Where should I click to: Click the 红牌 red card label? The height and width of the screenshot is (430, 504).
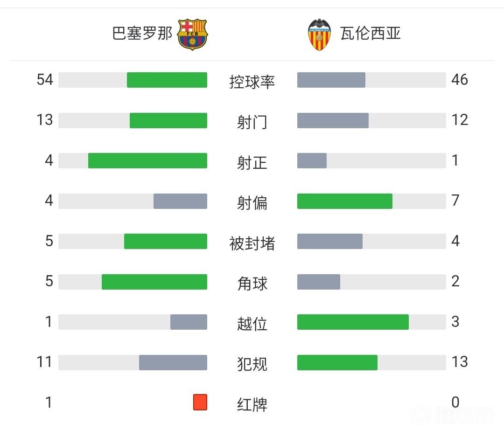coord(252,404)
